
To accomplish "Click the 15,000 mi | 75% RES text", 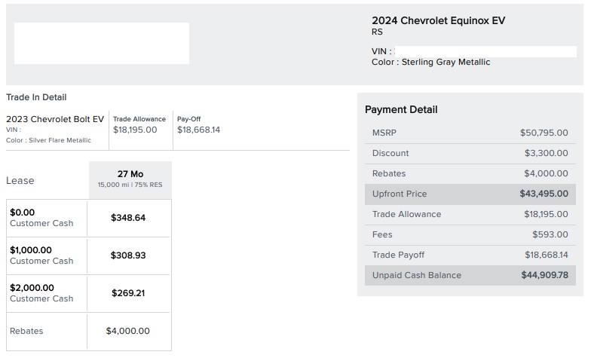I will [130, 185].
